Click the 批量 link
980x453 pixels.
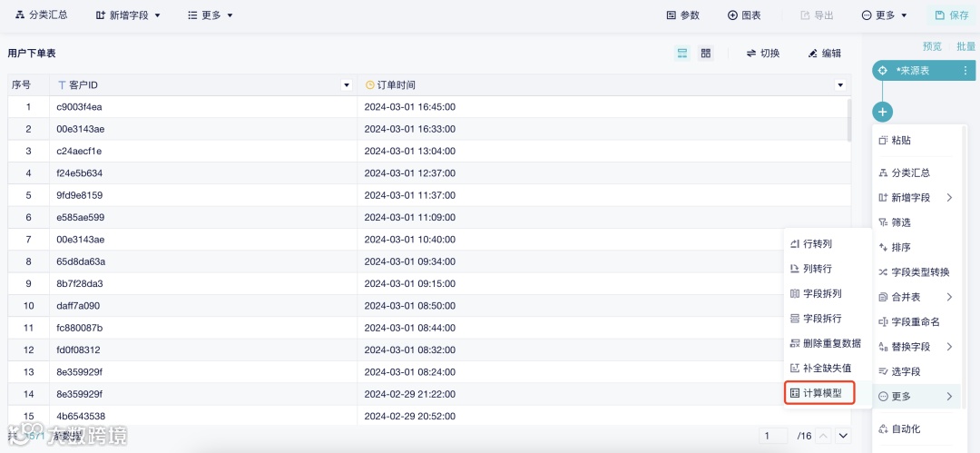(x=965, y=46)
